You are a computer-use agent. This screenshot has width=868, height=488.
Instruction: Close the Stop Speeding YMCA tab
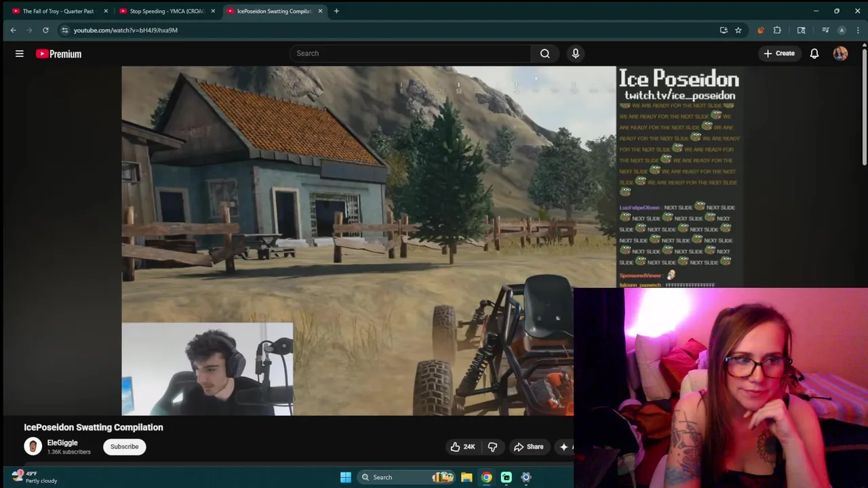click(x=213, y=11)
